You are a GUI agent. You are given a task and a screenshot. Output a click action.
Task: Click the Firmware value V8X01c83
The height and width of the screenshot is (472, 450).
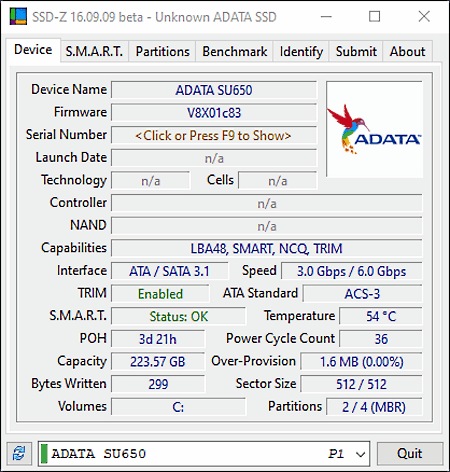coord(214,113)
